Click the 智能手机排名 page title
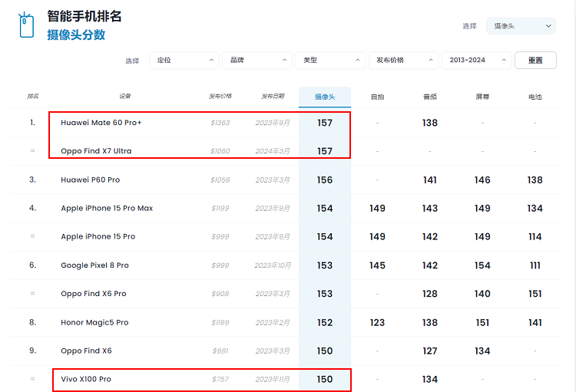The width and height of the screenshot is (576, 392). pyautogui.click(x=84, y=16)
